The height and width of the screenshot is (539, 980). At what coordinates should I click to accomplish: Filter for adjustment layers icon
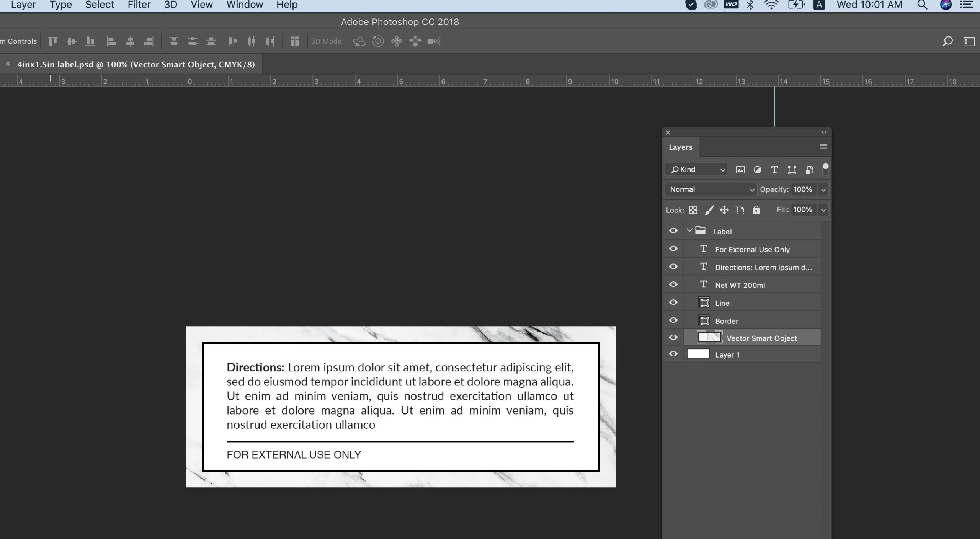[757, 170]
